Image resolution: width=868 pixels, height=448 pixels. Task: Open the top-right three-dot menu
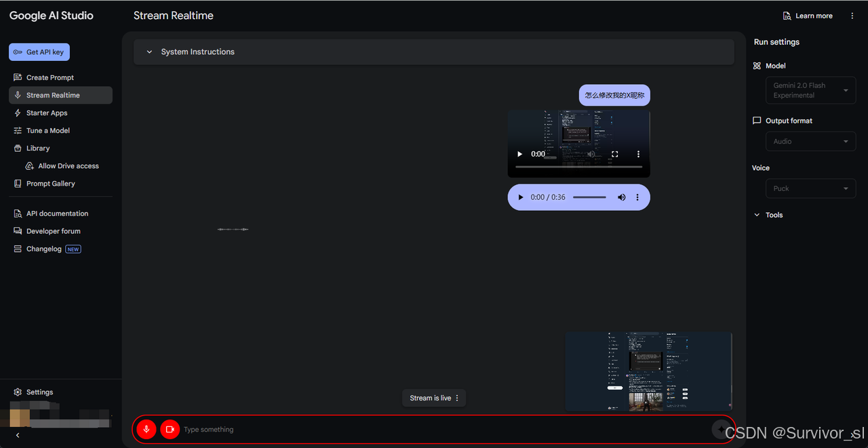click(x=852, y=16)
